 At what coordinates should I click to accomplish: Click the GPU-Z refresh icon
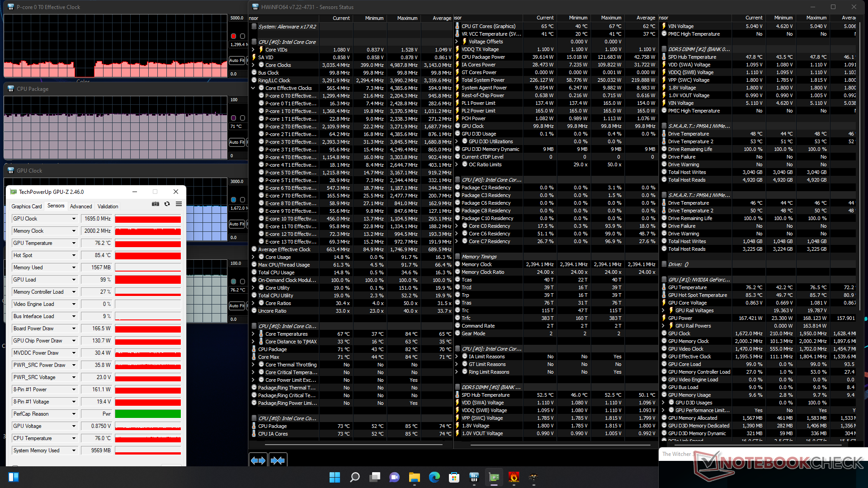coord(167,204)
